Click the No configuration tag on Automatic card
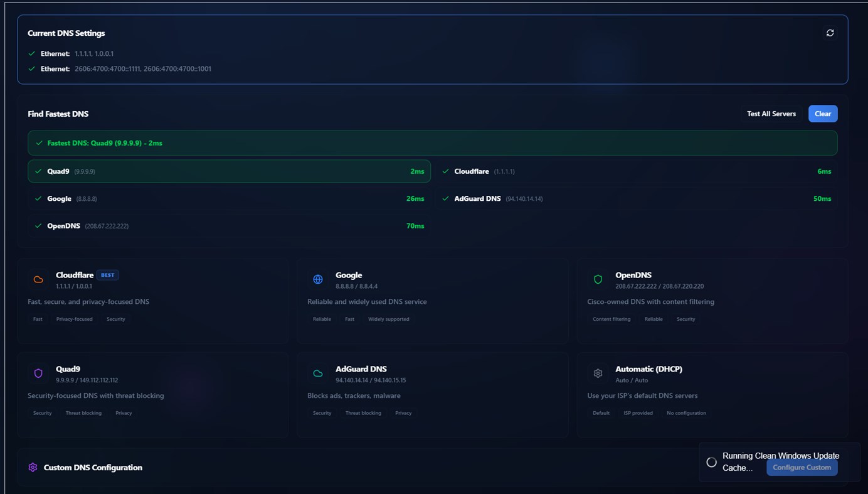This screenshot has width=868, height=494. point(686,413)
